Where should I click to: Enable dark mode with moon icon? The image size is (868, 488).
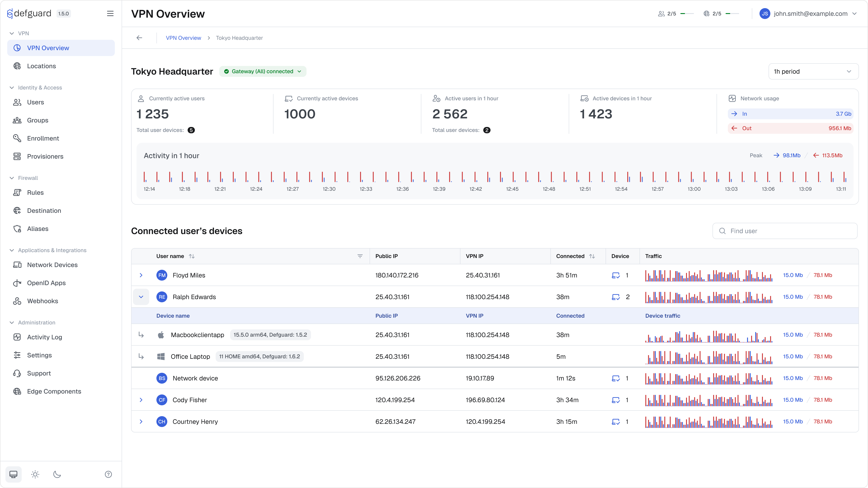point(57,474)
